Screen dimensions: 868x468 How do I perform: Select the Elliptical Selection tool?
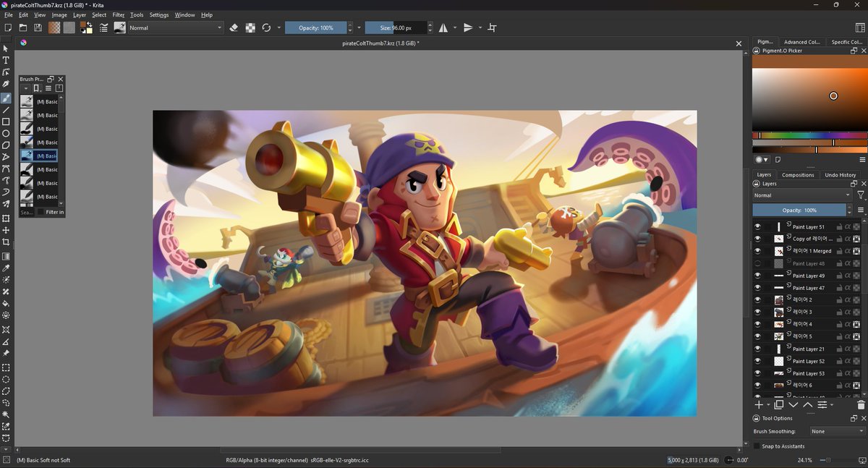click(x=6, y=379)
